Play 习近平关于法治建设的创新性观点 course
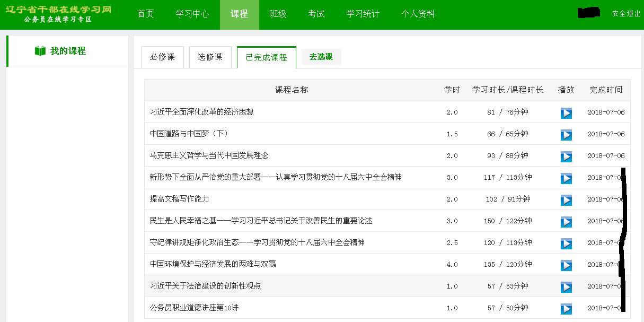The image size is (644, 322). click(566, 287)
